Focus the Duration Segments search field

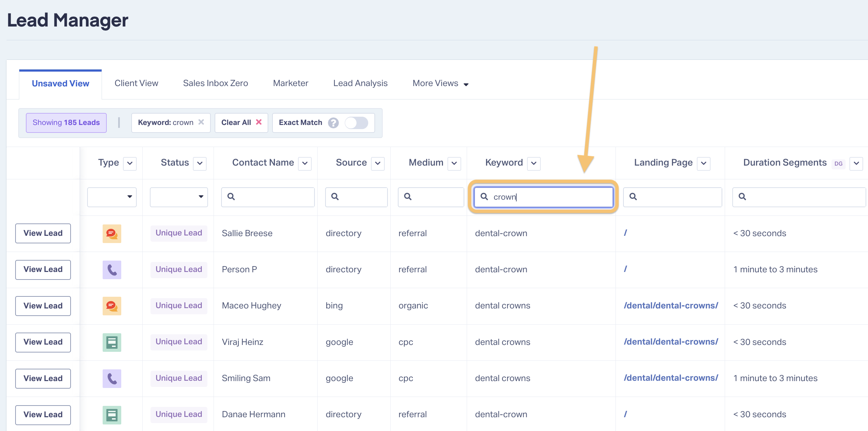(x=799, y=197)
